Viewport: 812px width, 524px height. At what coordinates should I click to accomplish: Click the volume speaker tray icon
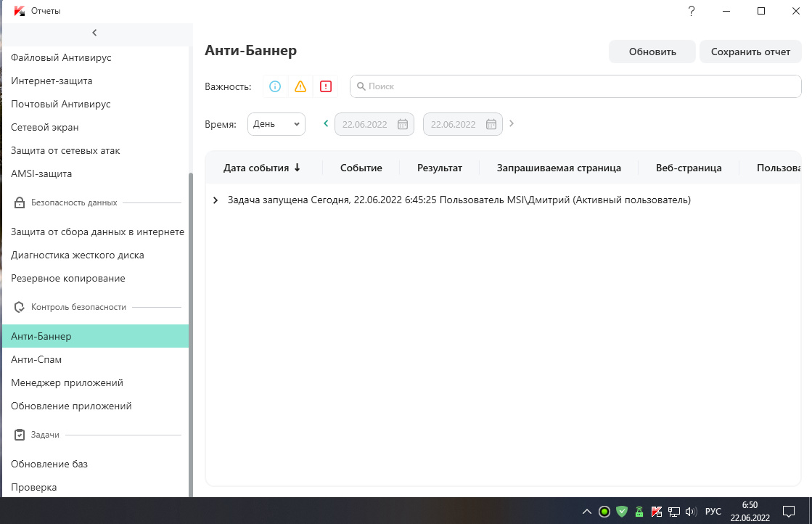tap(692, 512)
